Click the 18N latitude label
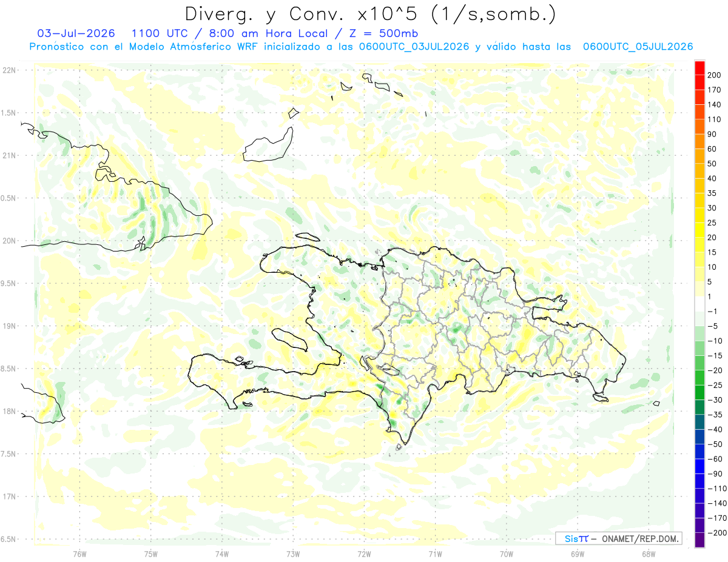The height and width of the screenshot is (562, 728). (x=10, y=412)
